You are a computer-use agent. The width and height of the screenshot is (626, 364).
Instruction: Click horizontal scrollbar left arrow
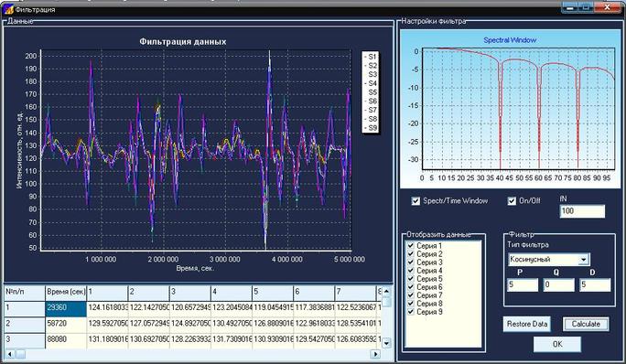[10, 354]
